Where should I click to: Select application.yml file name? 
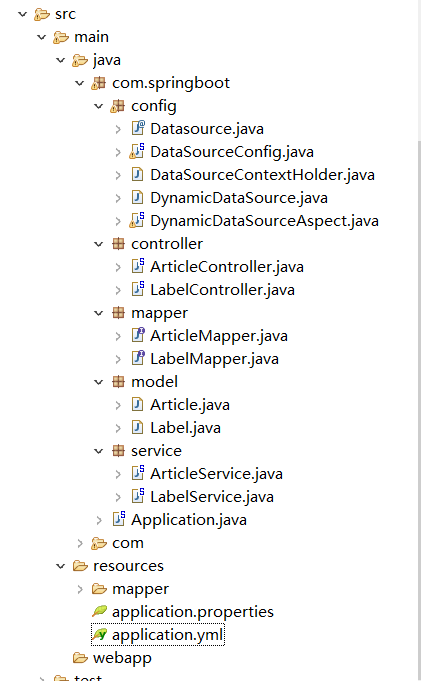point(167,635)
